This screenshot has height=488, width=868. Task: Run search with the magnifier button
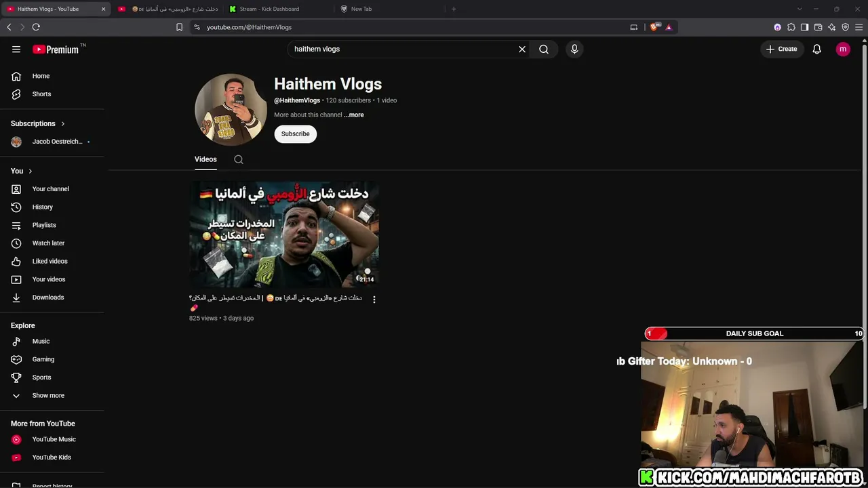(544, 49)
